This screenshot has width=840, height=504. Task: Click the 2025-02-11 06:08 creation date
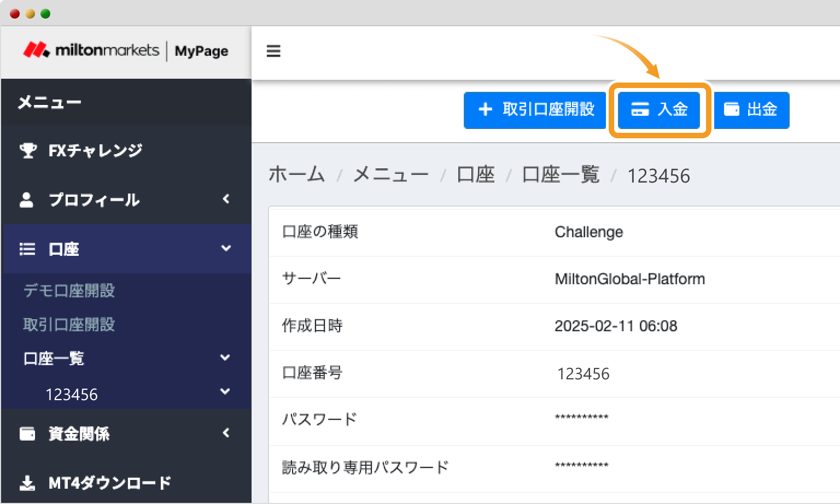pyautogui.click(x=616, y=326)
